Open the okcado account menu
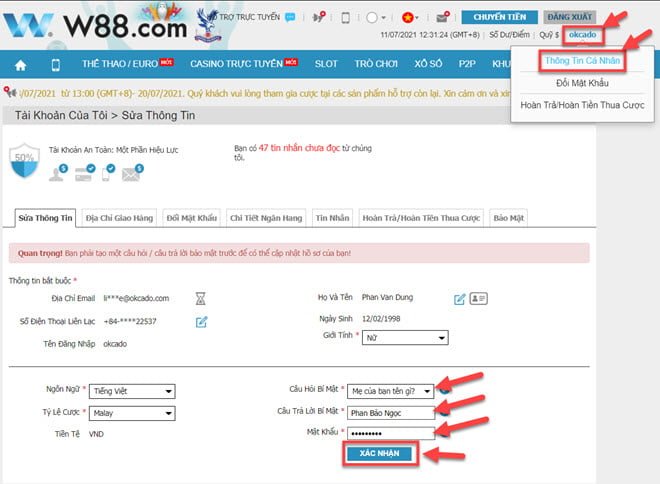 pyautogui.click(x=582, y=35)
